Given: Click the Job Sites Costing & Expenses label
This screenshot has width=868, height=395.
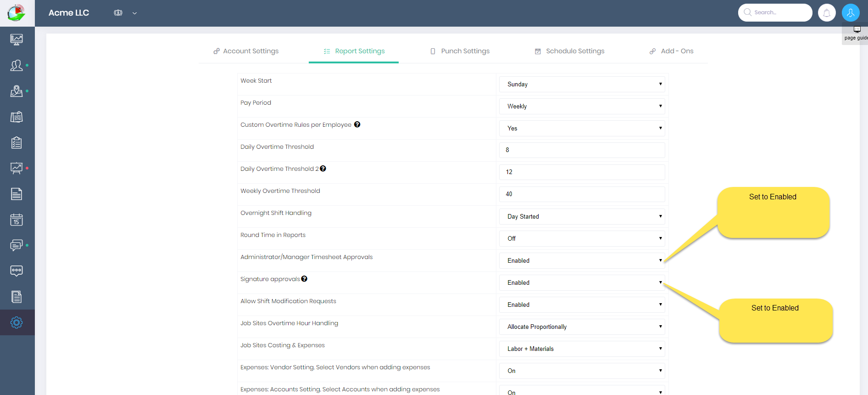Looking at the screenshot, I should [x=283, y=345].
